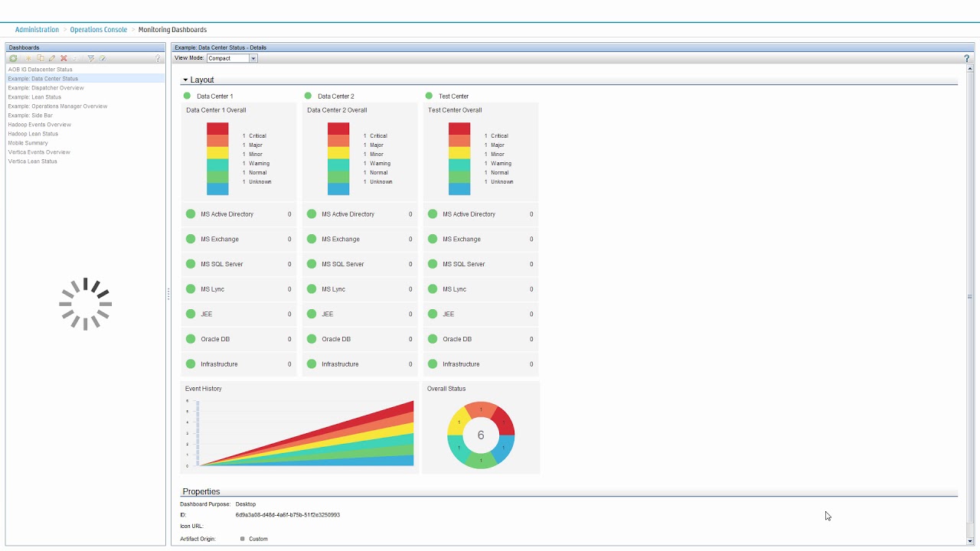The height and width of the screenshot is (551, 980).
Task: Select AOB IG Datacenter Status dashboard
Action: point(85,70)
